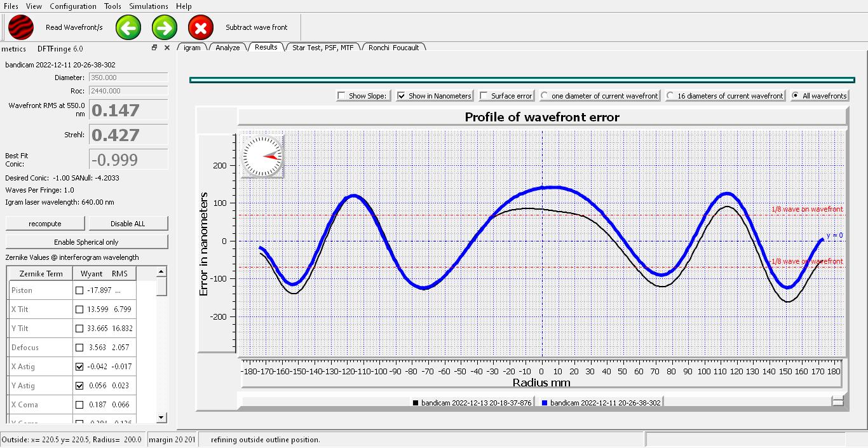The image size is (868, 448).
Task: Select 16 diameters of current wavefront option
Action: [670, 96]
